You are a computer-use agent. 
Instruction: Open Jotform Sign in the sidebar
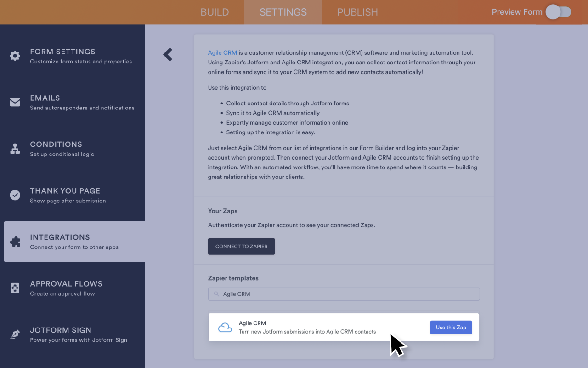pos(72,334)
